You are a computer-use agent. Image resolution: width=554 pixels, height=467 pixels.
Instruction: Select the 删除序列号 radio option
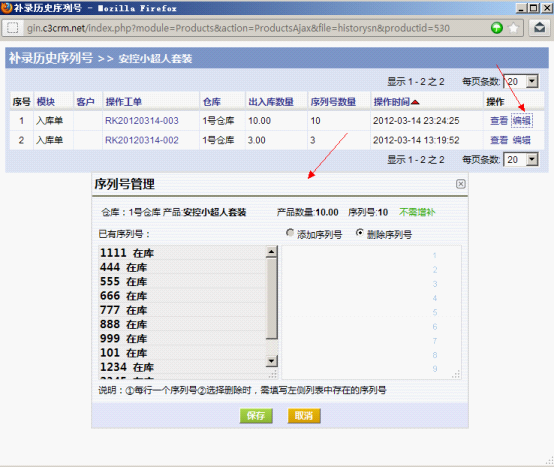pyautogui.click(x=359, y=232)
